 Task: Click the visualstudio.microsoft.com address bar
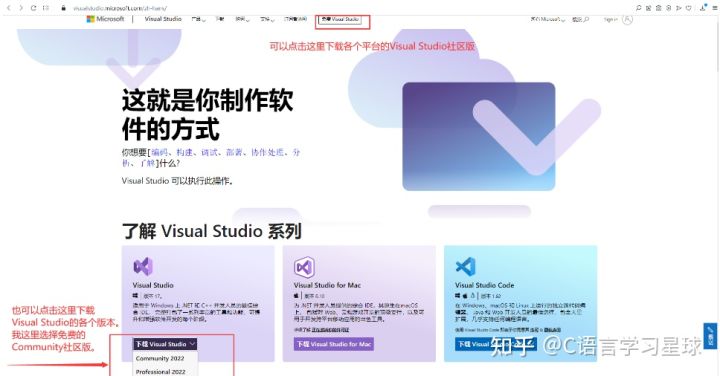click(120, 8)
